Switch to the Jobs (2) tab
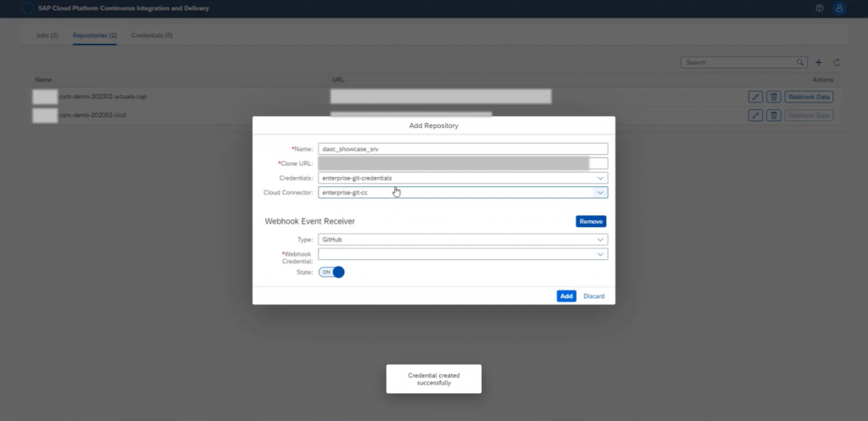Image resolution: width=868 pixels, height=421 pixels. [47, 36]
